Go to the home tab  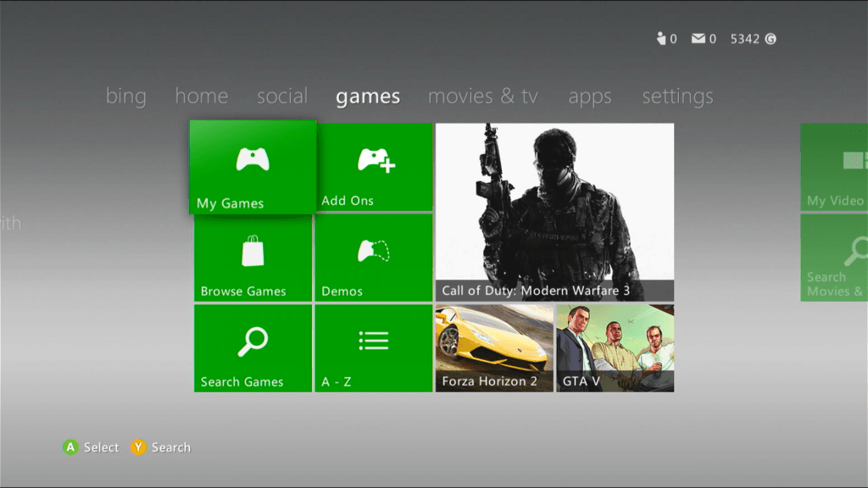point(201,96)
